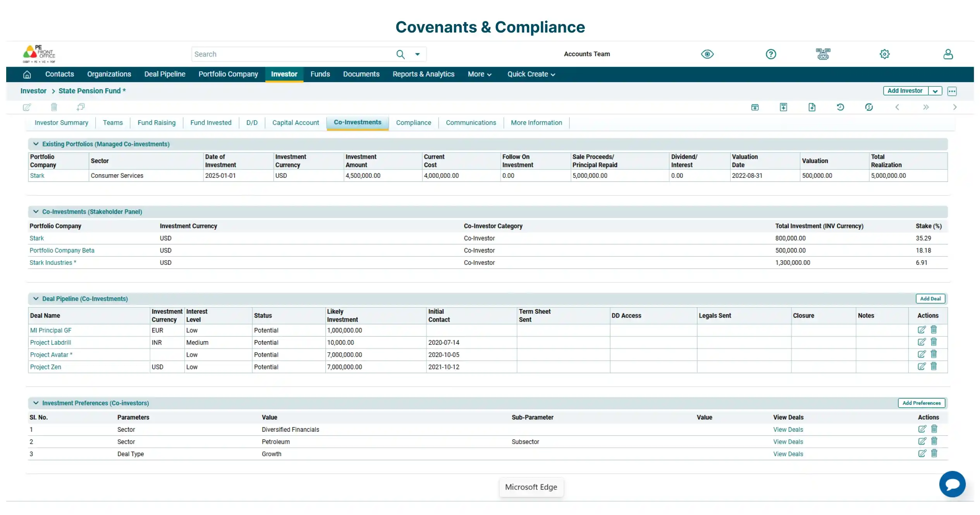The height and width of the screenshot is (515, 980).
Task: Edit the Project Labdrill deal row
Action: 922,342
